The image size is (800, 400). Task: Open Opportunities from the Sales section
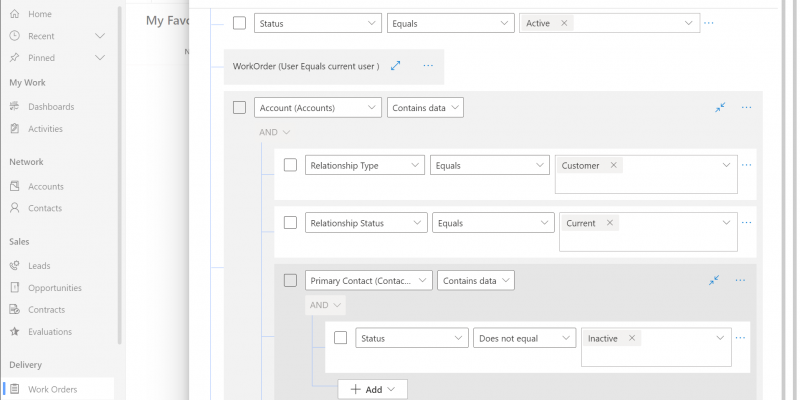(54, 288)
